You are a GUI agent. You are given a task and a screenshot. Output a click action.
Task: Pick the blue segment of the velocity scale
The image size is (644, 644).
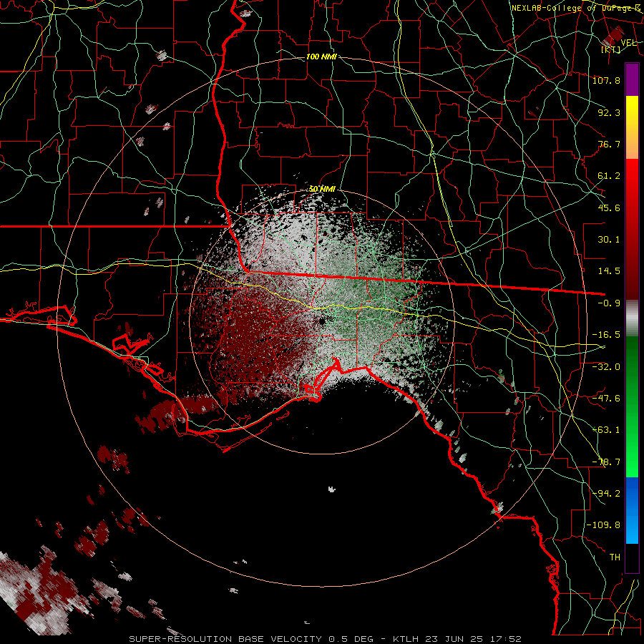tap(632, 510)
